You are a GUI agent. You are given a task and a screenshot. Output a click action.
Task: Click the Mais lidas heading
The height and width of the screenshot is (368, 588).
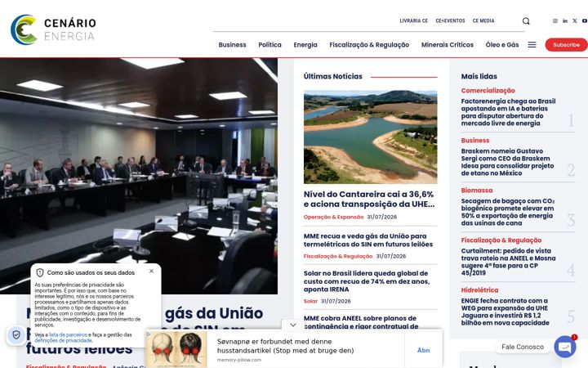coord(479,76)
